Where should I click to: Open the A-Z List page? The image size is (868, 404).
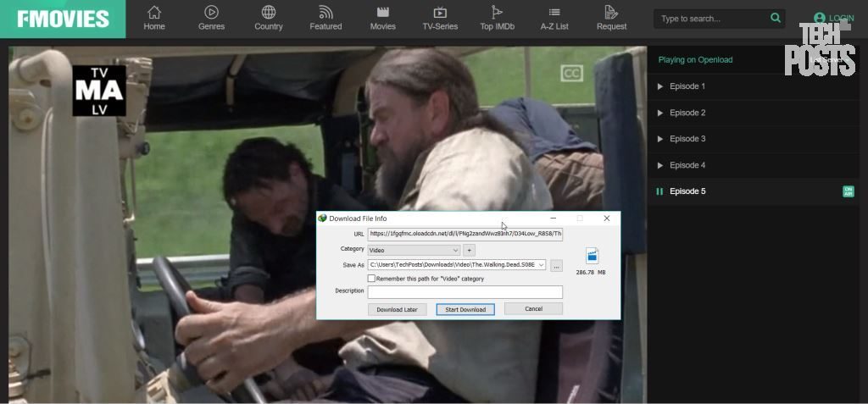554,19
